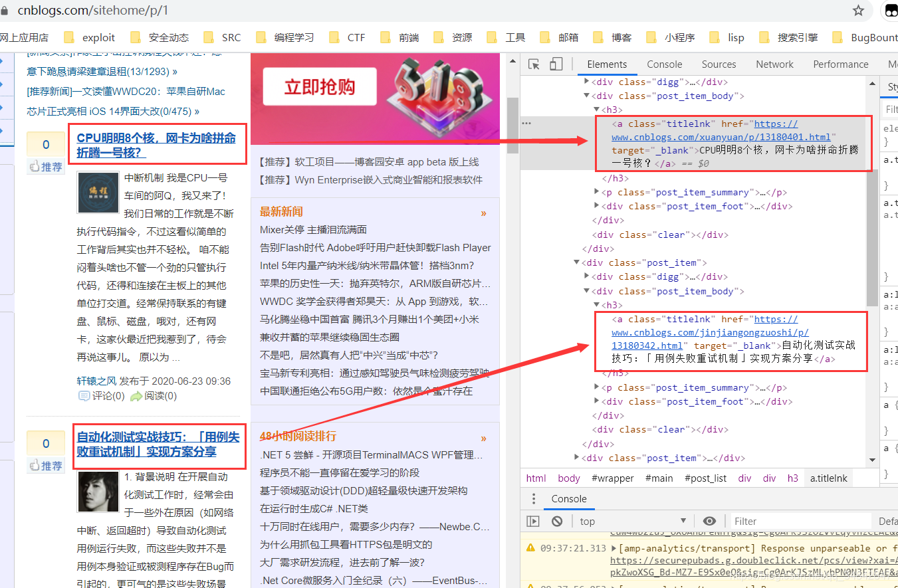The width and height of the screenshot is (898, 588).
Task: Toggle the device toolbar icon in DevTools
Action: [556, 64]
